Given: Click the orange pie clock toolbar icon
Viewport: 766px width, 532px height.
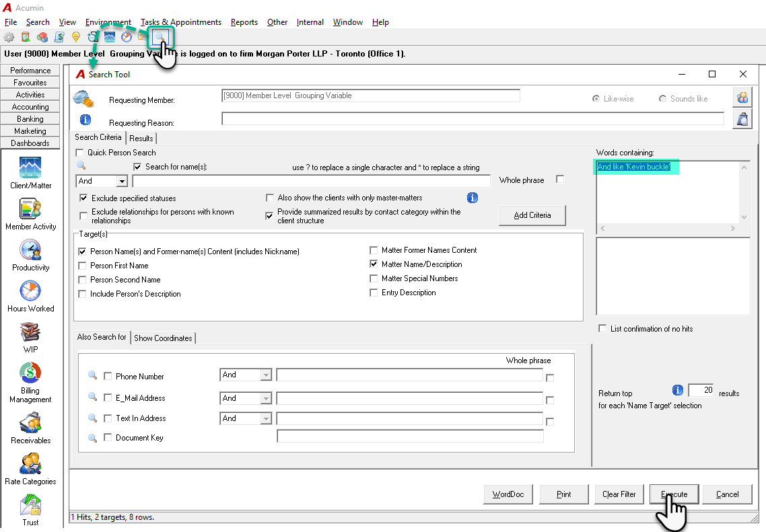Looking at the screenshot, I should 127,37.
